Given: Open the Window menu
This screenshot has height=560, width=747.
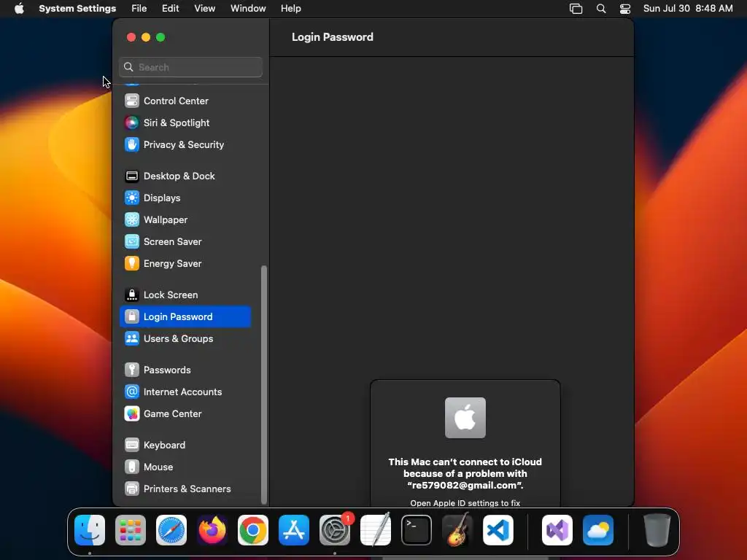Looking at the screenshot, I should click(x=248, y=9).
